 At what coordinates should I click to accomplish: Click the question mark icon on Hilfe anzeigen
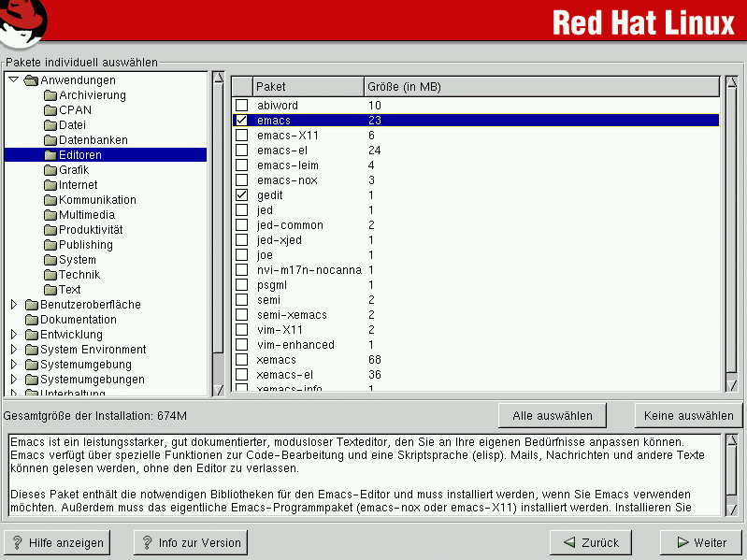[17, 542]
